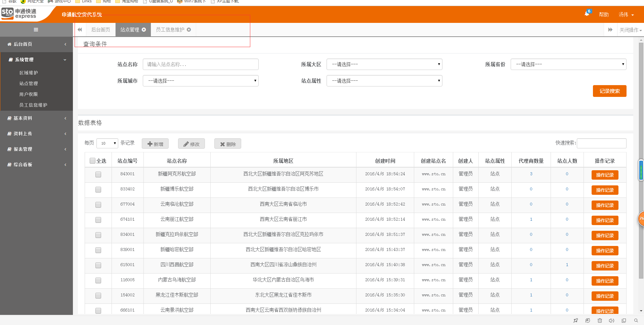This screenshot has height=325, width=644.
Task: Check the row for 新疆克拉玛依航空部
Action: coord(98,235)
